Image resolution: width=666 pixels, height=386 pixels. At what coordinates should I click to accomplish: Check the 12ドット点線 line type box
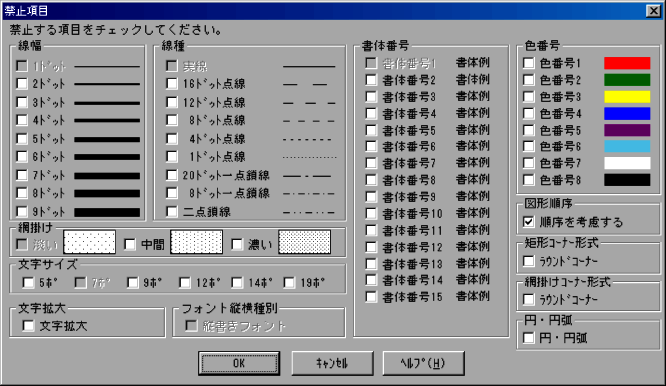pos(172,102)
